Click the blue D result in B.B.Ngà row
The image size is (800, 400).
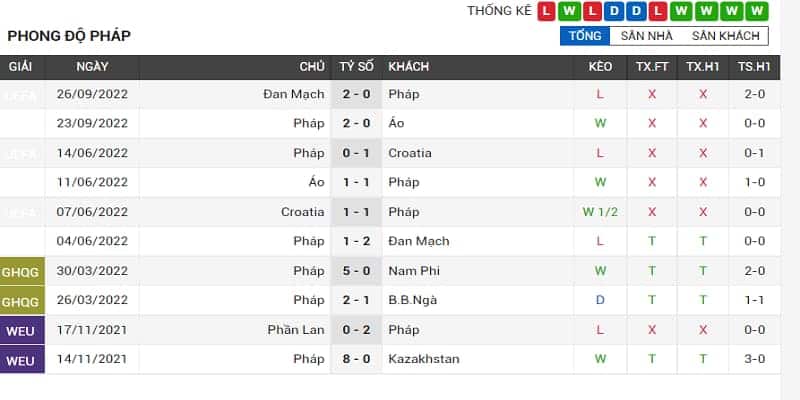[600, 300]
